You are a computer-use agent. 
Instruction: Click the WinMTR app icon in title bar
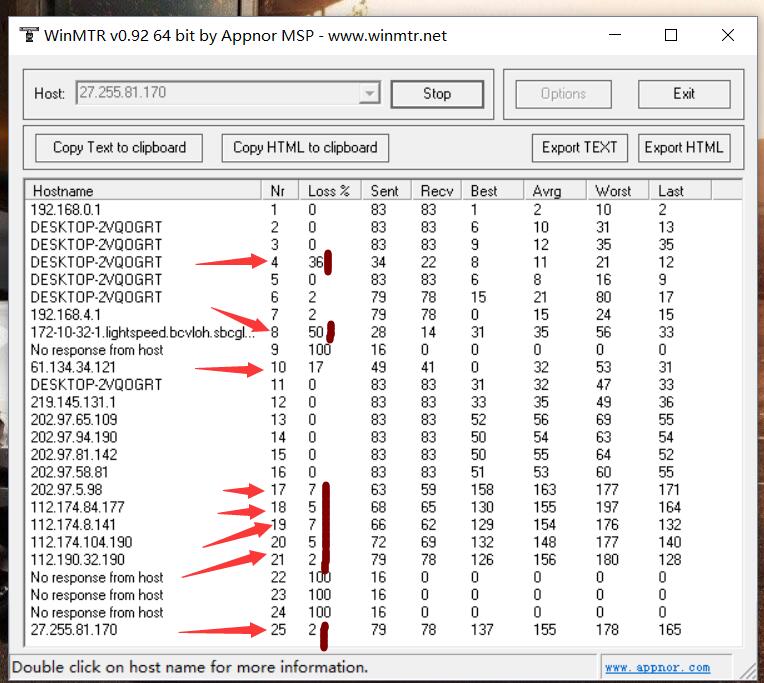29,35
